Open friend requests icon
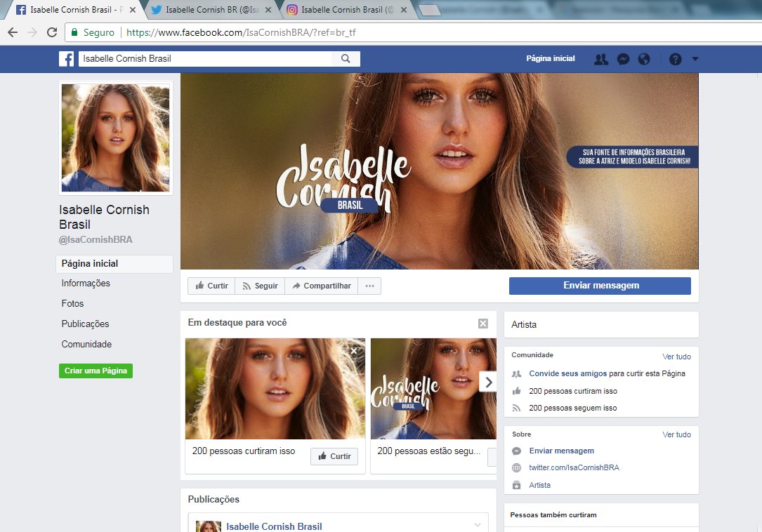 point(601,59)
